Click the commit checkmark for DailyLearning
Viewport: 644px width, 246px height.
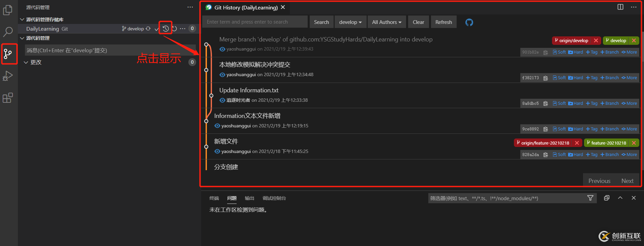click(x=156, y=29)
